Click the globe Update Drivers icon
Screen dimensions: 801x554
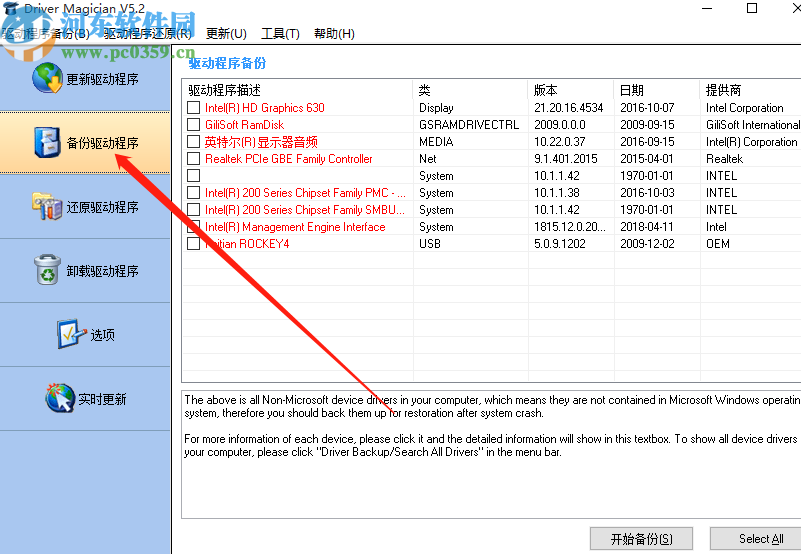48,78
